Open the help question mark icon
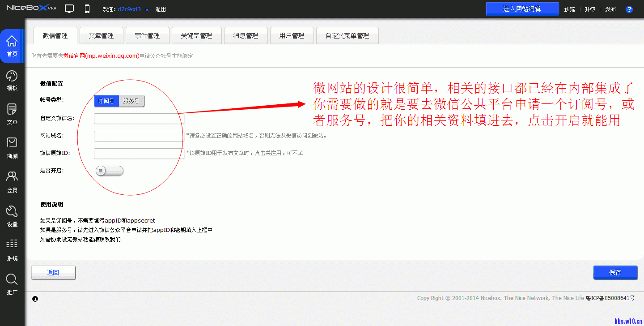This screenshot has height=326, width=644. (x=629, y=9)
